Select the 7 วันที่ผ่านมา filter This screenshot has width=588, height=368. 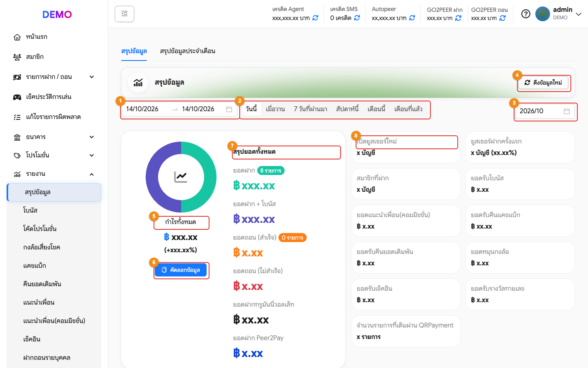click(x=310, y=109)
